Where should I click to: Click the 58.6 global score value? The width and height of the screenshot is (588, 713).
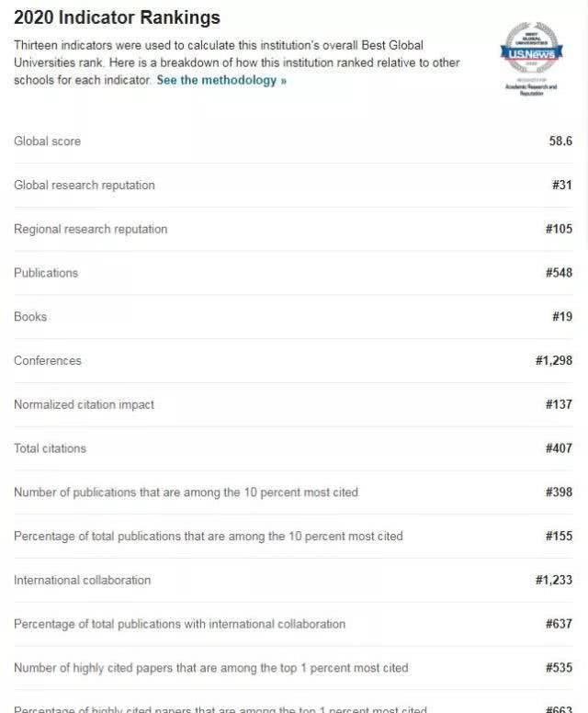coord(560,141)
